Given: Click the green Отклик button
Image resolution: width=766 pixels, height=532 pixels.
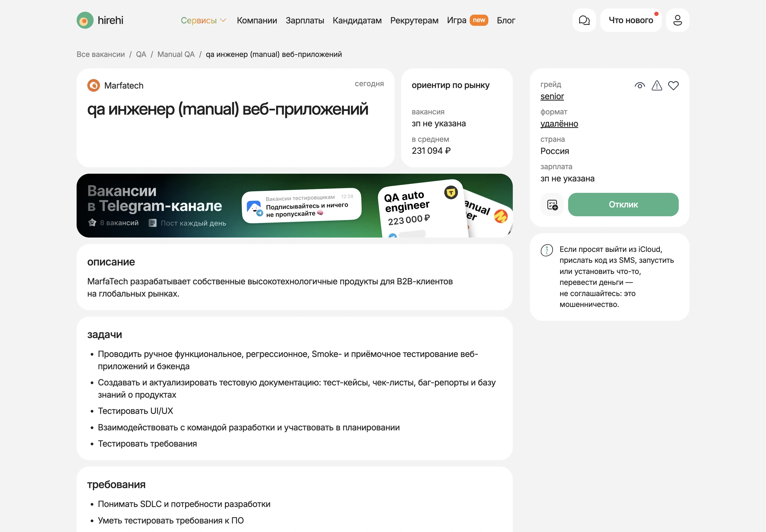Looking at the screenshot, I should click(x=623, y=205).
